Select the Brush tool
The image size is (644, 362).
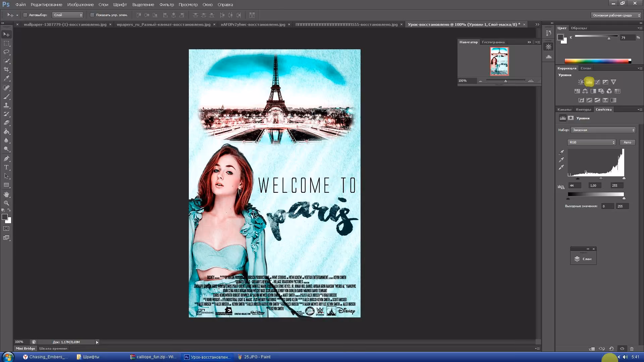click(x=6, y=97)
